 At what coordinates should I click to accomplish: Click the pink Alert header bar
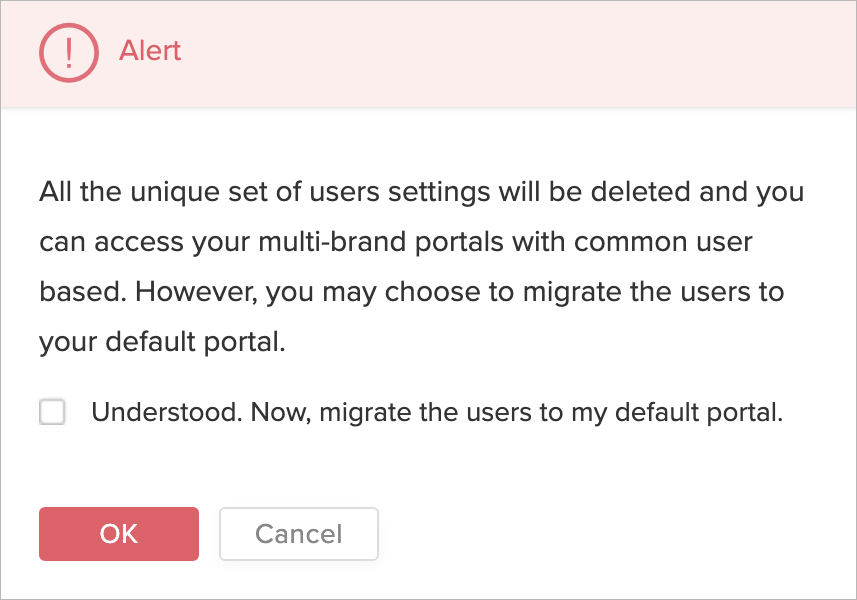(x=500, y=52)
